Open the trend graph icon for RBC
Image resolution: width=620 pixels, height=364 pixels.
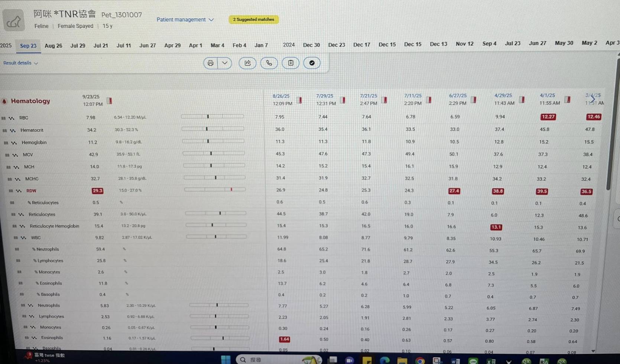(12, 118)
